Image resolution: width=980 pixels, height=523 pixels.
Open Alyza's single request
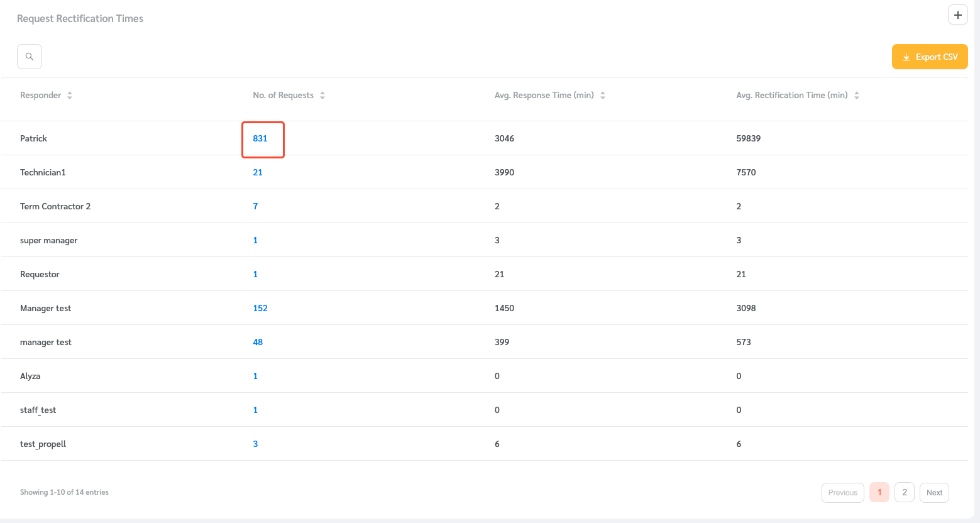click(255, 376)
